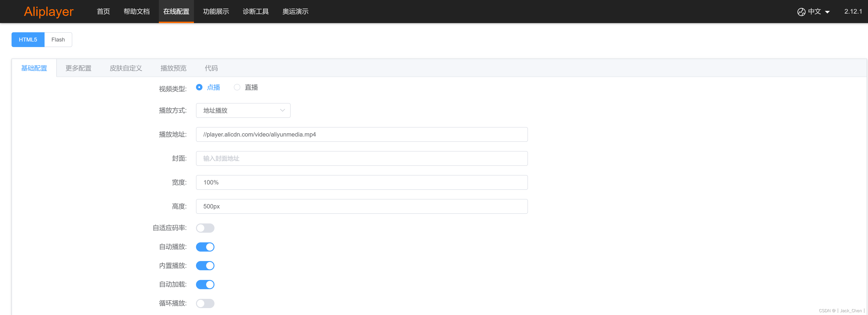Open the 奥运演示 nav item
The image size is (868, 315).
pyautogui.click(x=295, y=12)
